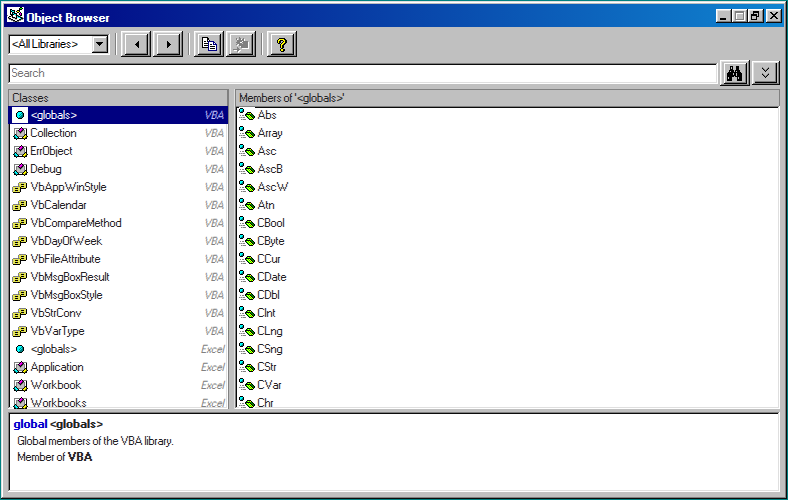Expand search results with the double chevron
788x500 pixels.
pyautogui.click(x=765, y=73)
